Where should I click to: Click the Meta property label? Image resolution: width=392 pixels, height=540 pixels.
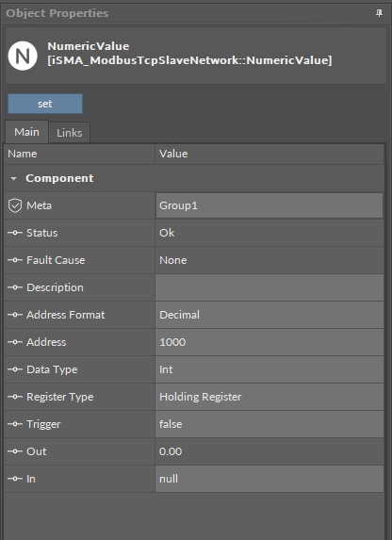tap(40, 205)
